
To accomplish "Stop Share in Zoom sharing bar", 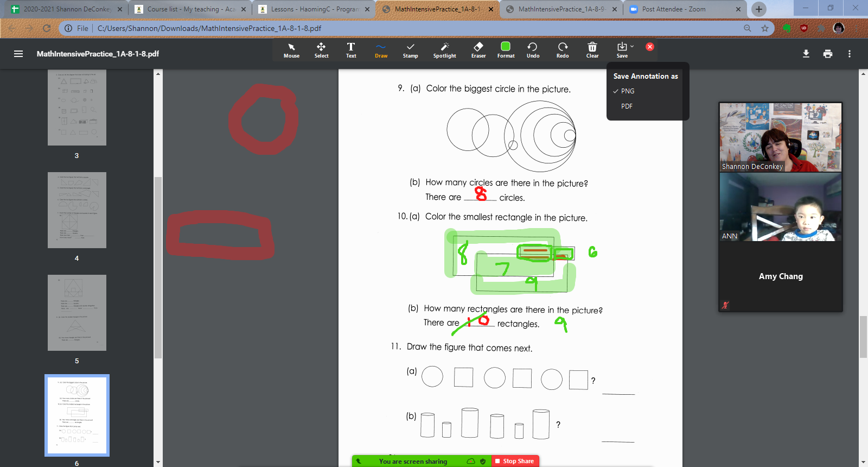I will point(515,461).
